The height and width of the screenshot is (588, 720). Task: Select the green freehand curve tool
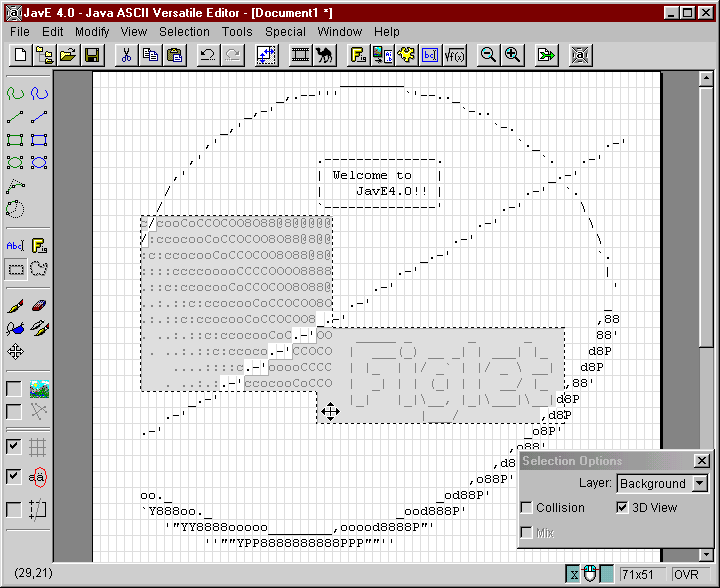point(15,94)
